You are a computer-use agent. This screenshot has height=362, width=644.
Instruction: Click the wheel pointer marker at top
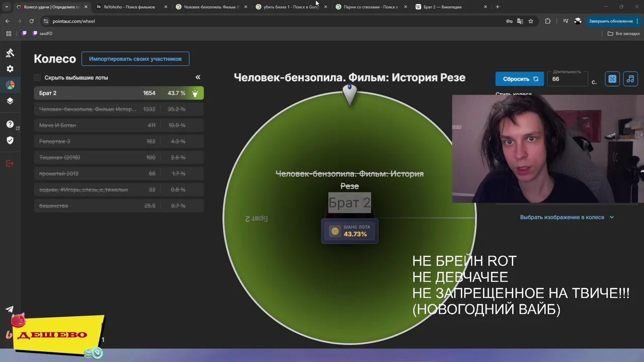click(350, 95)
